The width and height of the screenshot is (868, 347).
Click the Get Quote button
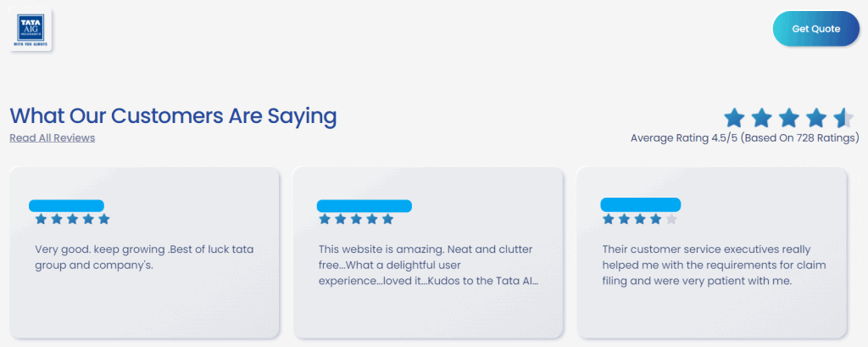(x=816, y=29)
